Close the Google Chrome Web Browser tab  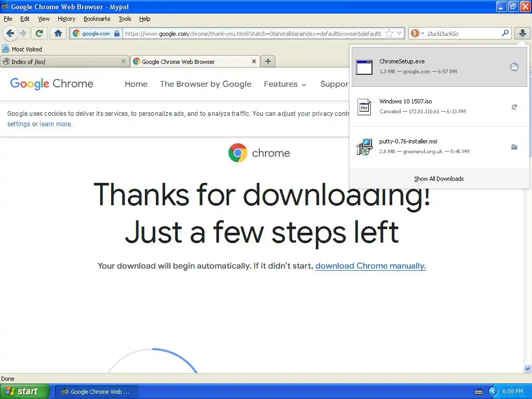pos(254,61)
